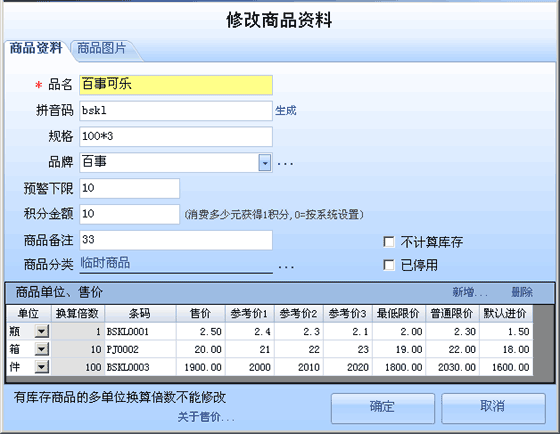Click the 条码 column header
This screenshot has height=434, width=560.
140,314
